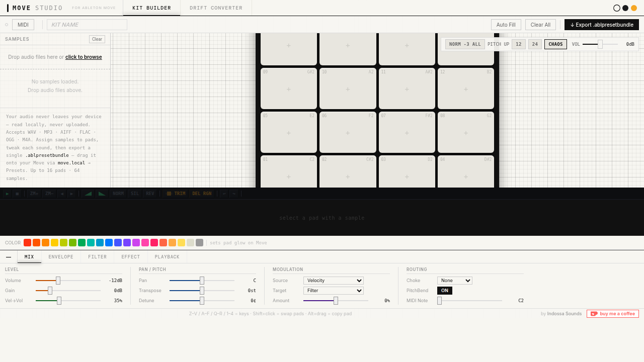Screen dimensions: 644x362
Task: Add sample to pad 12 B2
Action: (466, 88)
